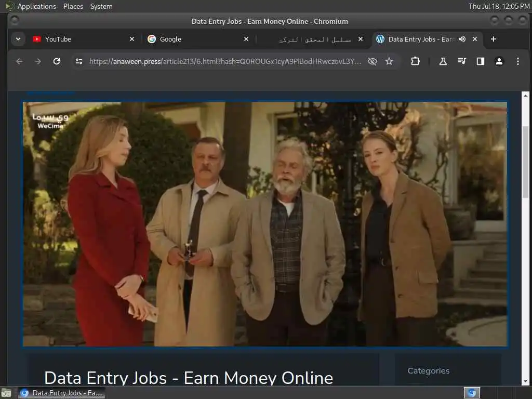The width and height of the screenshot is (532, 399).
Task: Open the Applications menu
Action: click(37, 6)
